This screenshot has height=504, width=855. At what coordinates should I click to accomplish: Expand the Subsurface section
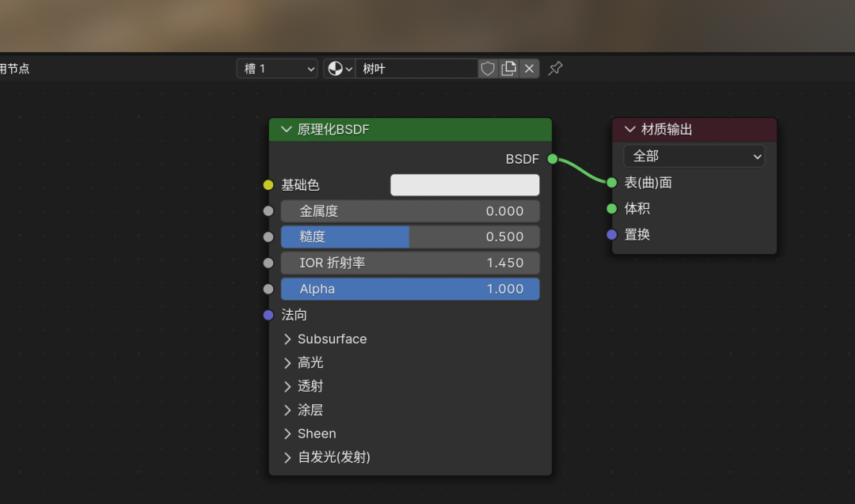(325, 339)
